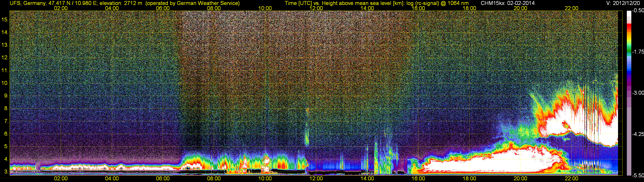Click the '9.' km height axis label

click(x=6, y=96)
